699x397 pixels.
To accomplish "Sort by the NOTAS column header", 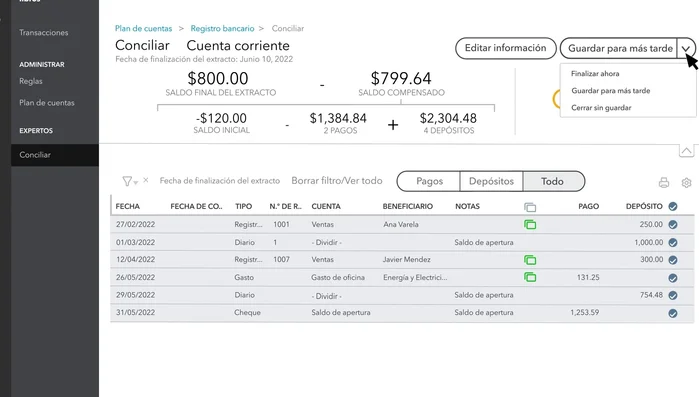I will coord(467,206).
